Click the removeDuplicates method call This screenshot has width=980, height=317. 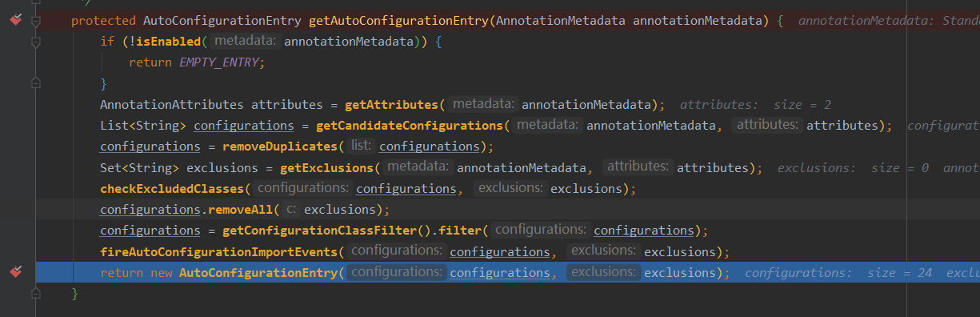(x=278, y=146)
